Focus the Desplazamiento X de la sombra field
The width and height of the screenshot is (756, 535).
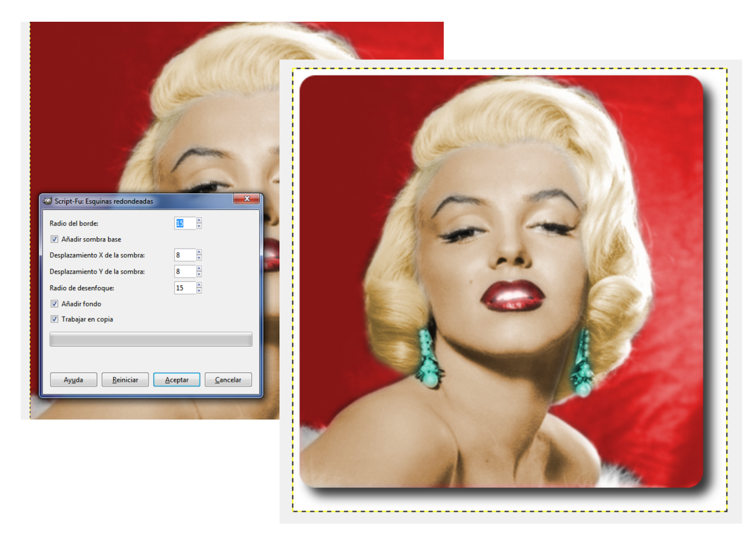coord(185,255)
